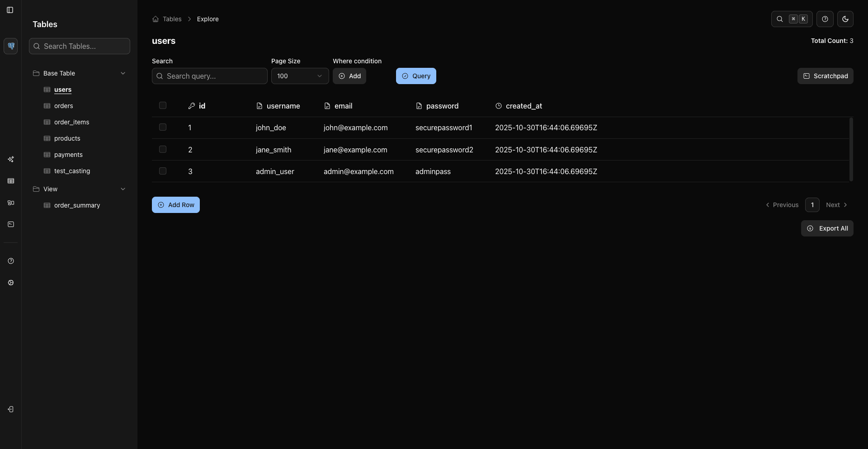Run the Query button
This screenshot has height=449, width=868.
point(416,76)
